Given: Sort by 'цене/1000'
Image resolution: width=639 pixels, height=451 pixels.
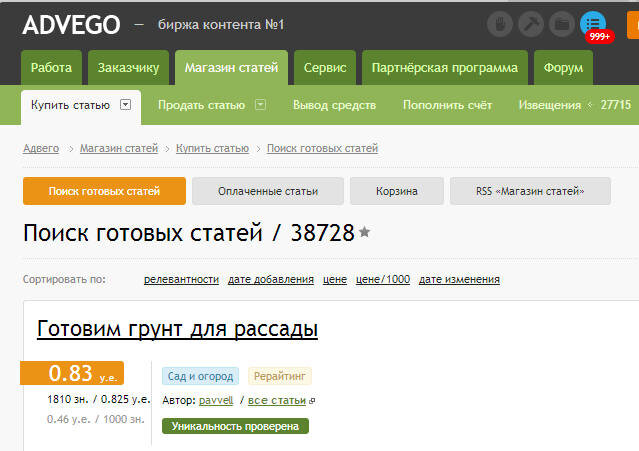Looking at the screenshot, I should point(383,279).
